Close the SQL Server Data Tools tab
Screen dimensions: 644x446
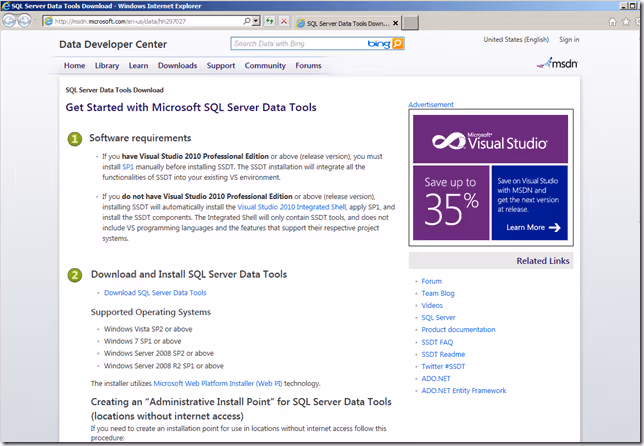click(396, 23)
